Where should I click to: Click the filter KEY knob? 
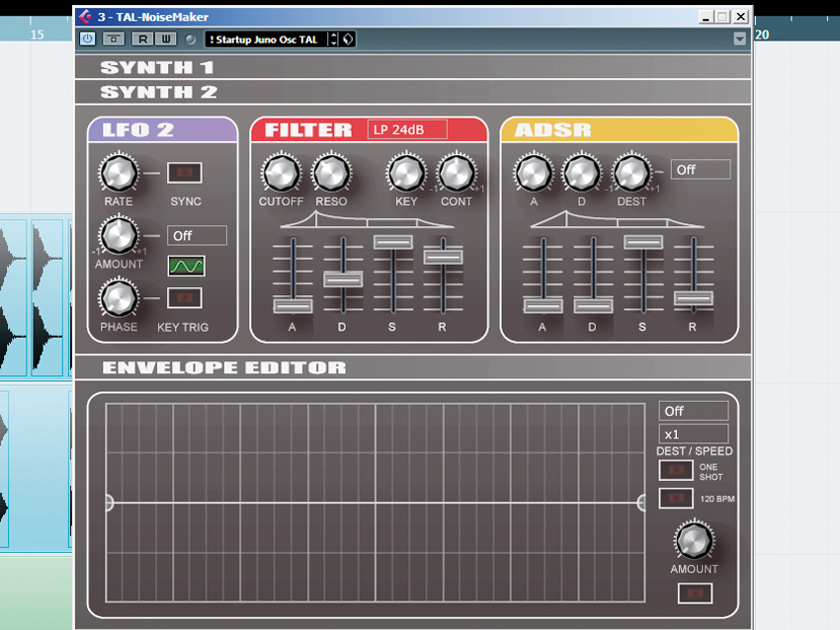tap(406, 173)
